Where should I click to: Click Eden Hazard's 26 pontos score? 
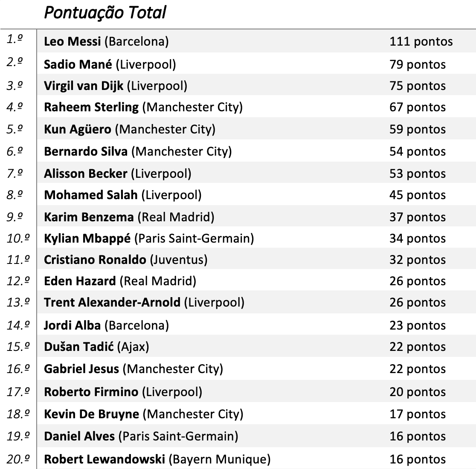(417, 281)
